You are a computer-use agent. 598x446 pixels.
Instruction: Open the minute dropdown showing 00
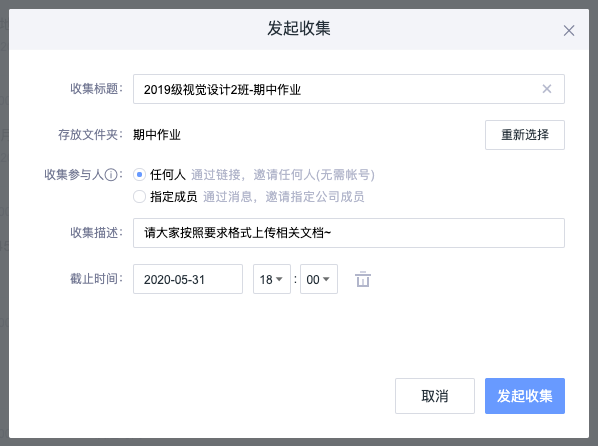click(x=318, y=279)
